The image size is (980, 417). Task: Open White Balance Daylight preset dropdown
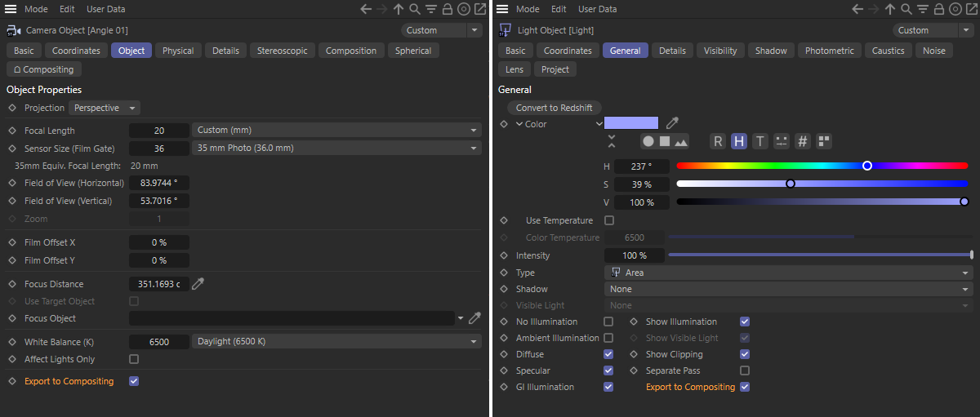(x=336, y=342)
